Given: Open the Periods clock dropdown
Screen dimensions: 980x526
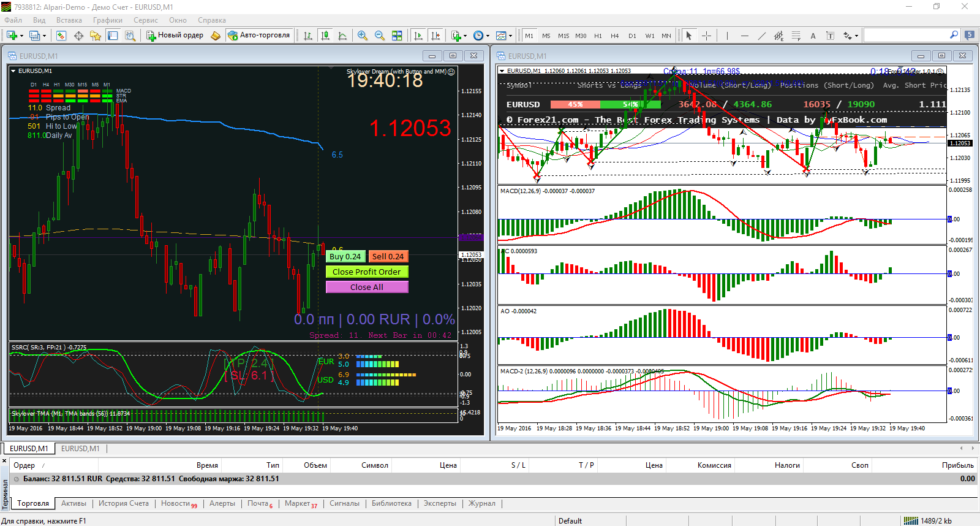Looking at the screenshot, I should click(481, 36).
